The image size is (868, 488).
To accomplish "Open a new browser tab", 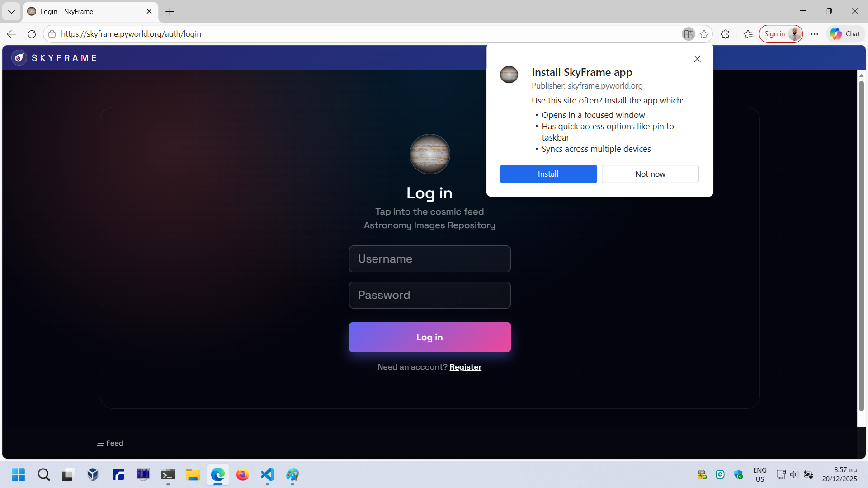I will click(x=170, y=11).
